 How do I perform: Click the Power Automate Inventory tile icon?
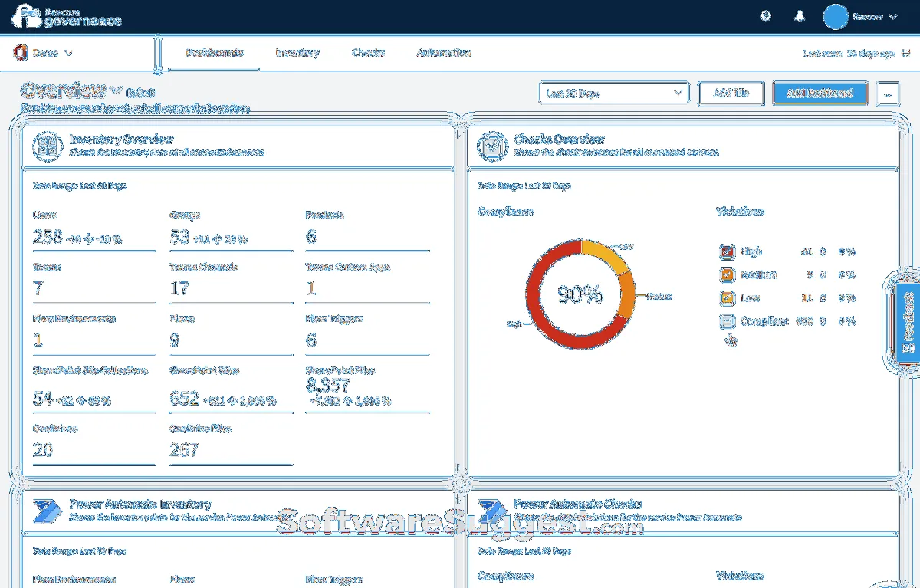[x=48, y=511]
